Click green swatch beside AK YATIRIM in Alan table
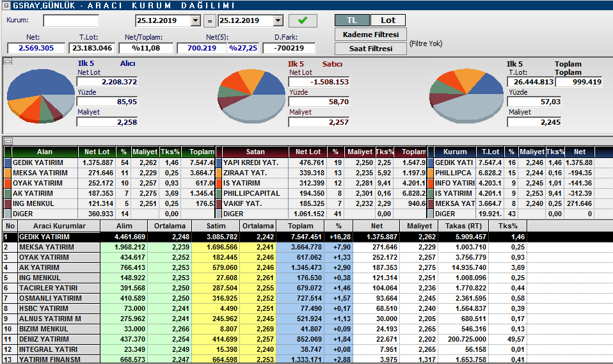The height and width of the screenshot is (364, 613). coord(8,193)
